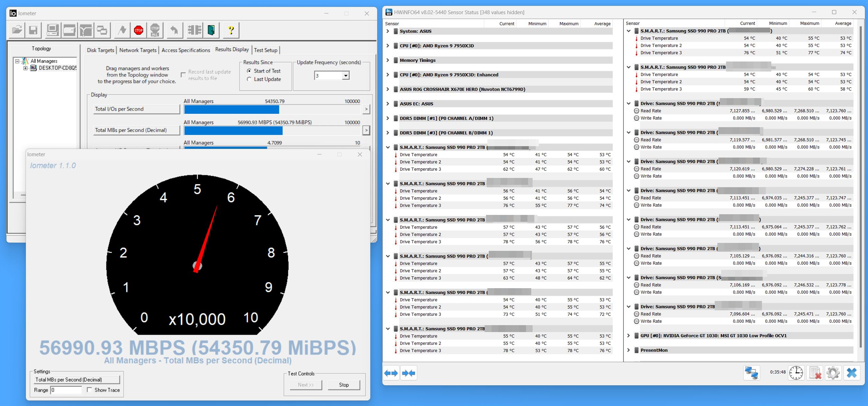Click the Average column header in left sensor panel
868x406 pixels.
602,23
